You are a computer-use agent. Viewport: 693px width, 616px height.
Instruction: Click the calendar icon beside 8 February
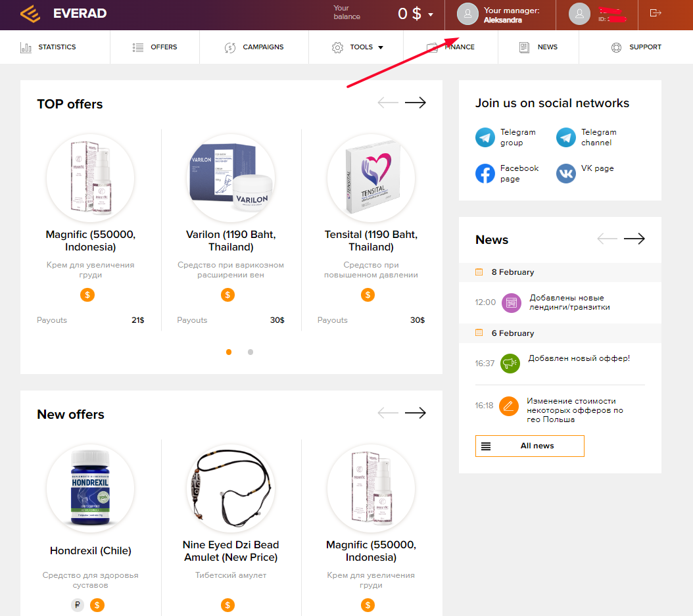(x=479, y=272)
